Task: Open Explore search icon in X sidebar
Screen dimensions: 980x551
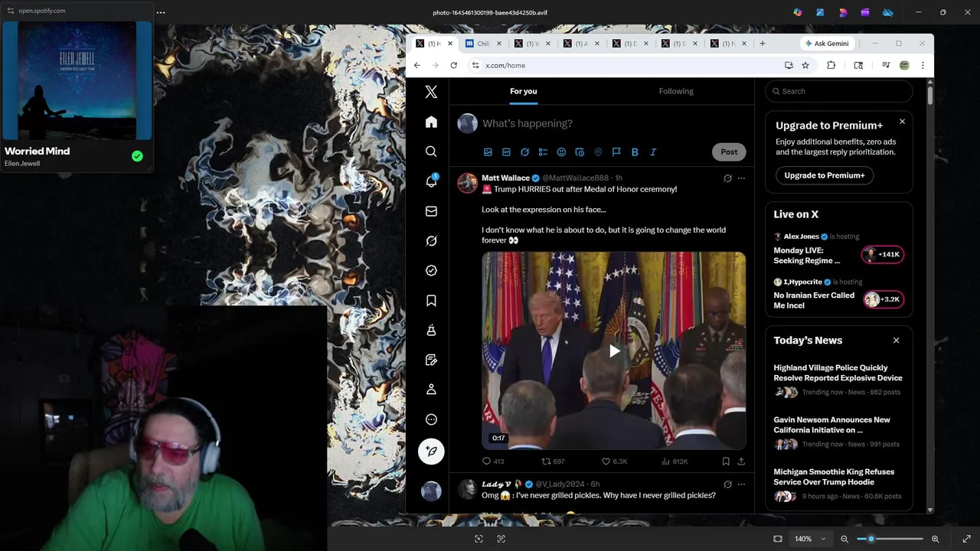Action: pyautogui.click(x=431, y=152)
